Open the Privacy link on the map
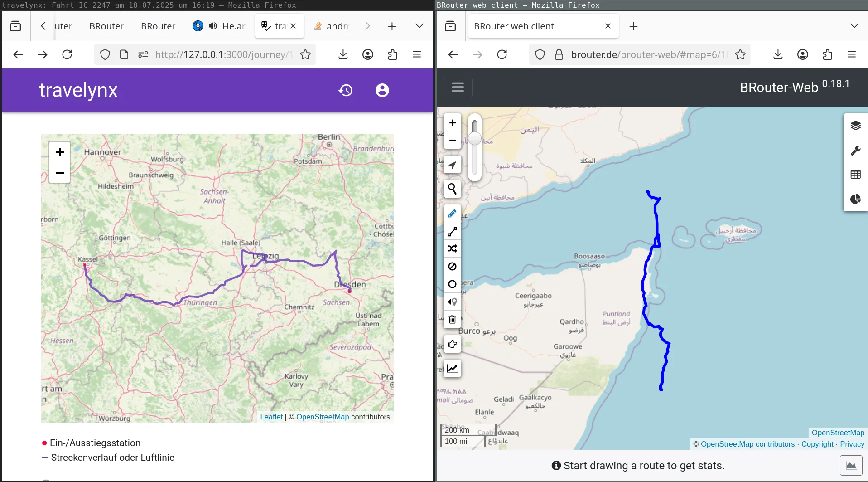Screen dimensions: 868x482 [x=852, y=444]
